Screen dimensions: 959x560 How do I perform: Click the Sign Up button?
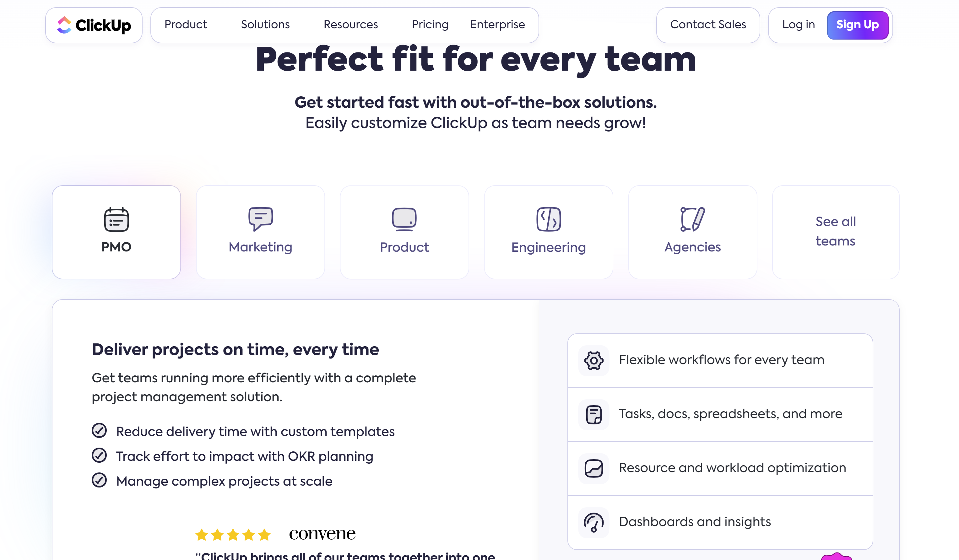(x=857, y=25)
